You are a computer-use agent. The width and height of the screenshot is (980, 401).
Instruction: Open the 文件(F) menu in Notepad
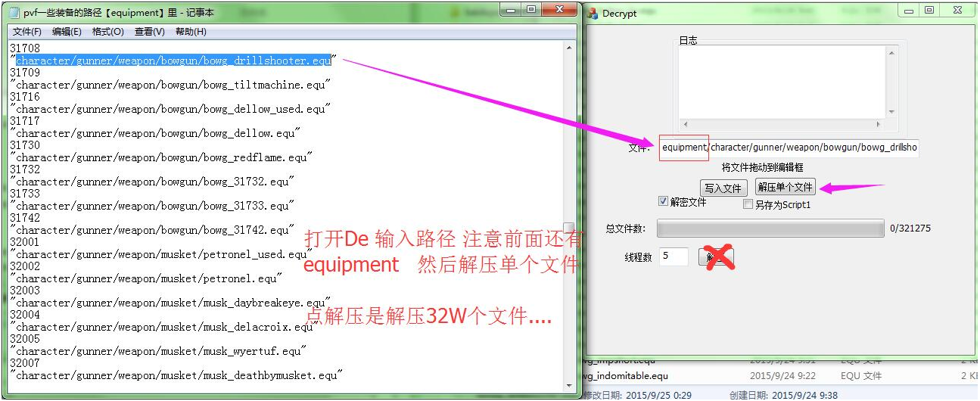pyautogui.click(x=27, y=32)
